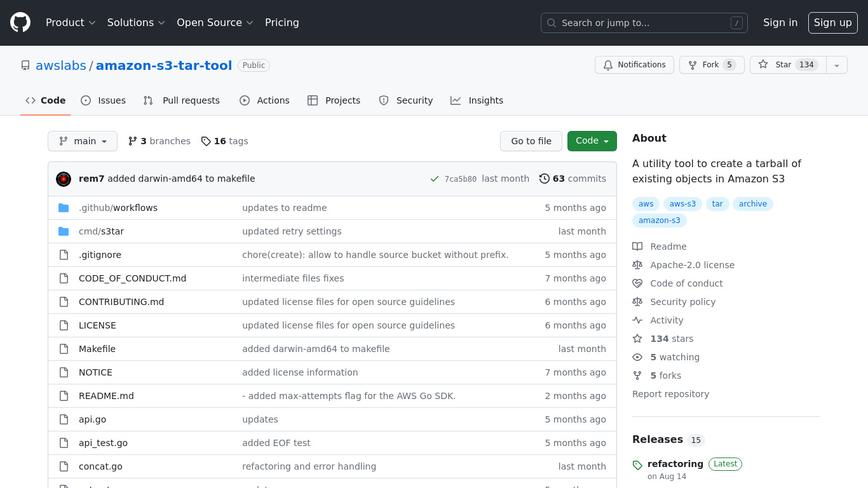Switch to the Insights tab

click(477, 100)
